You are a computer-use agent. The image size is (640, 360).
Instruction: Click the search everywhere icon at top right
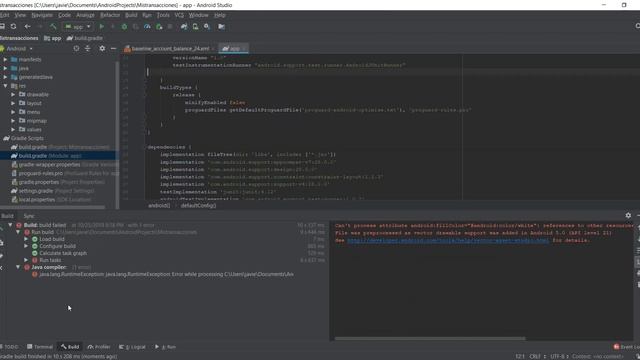(638, 26)
